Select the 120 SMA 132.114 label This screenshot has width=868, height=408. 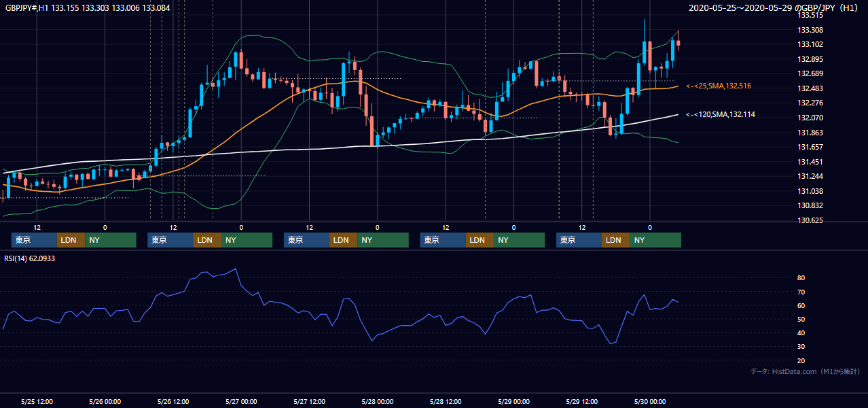pyautogui.click(x=719, y=114)
